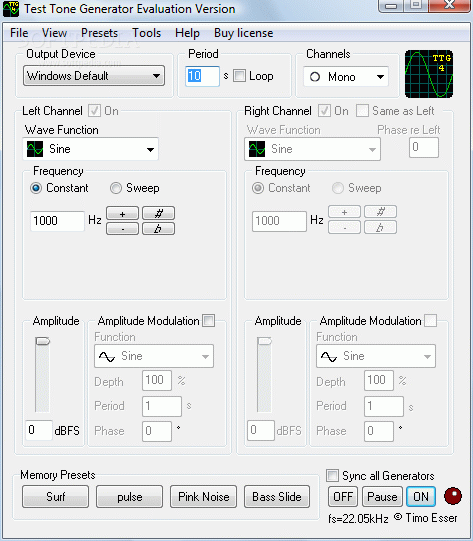Decrease left channel frequency with minus button
Viewport: 473px width, 541px height.
tap(122, 228)
